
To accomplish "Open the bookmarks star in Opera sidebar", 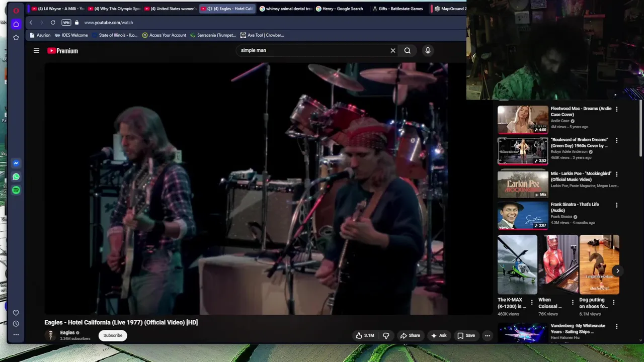I will [x=16, y=38].
